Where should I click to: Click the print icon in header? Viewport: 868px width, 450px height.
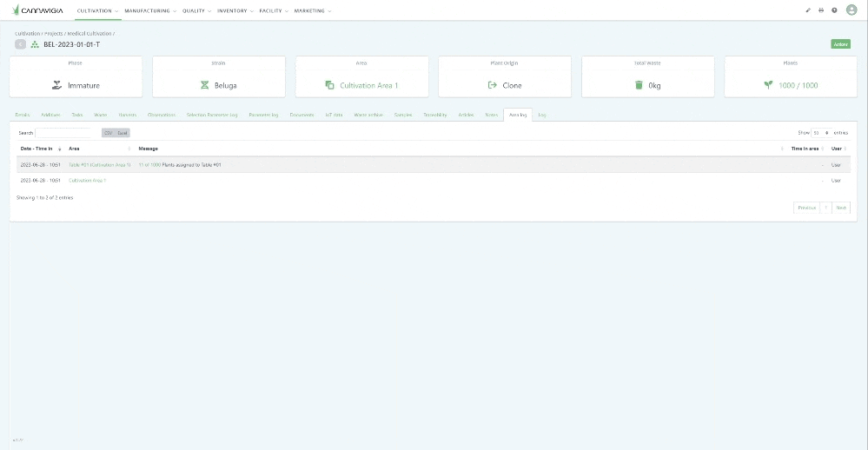tap(821, 10)
